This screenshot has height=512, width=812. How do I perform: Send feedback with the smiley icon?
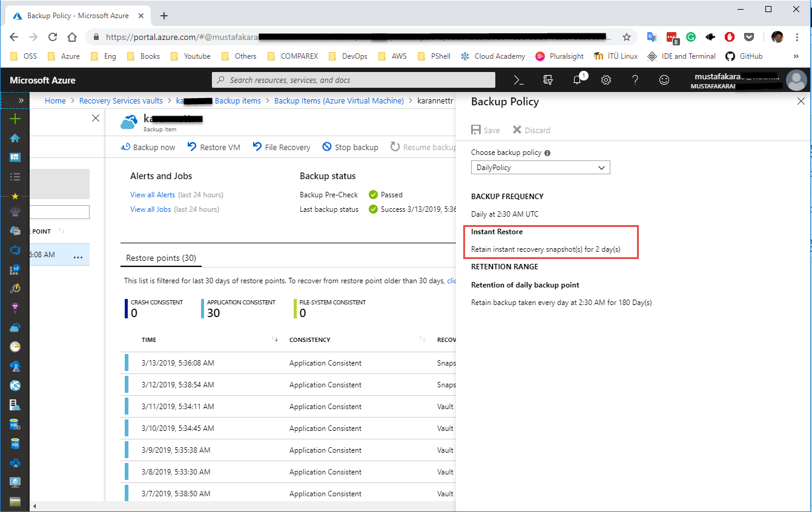[664, 80]
